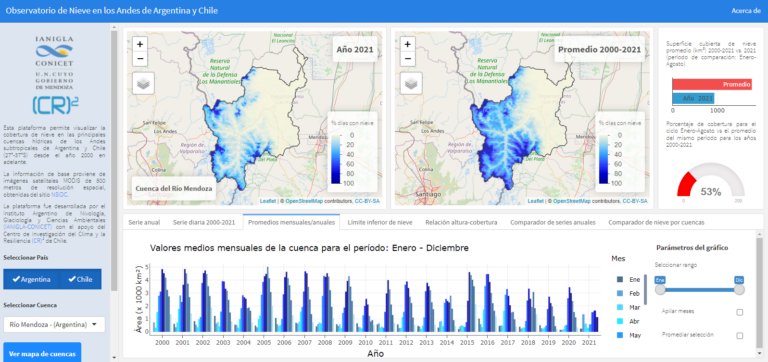Click the Dic handle of range slider
The height and width of the screenshot is (362, 768).
(x=739, y=290)
